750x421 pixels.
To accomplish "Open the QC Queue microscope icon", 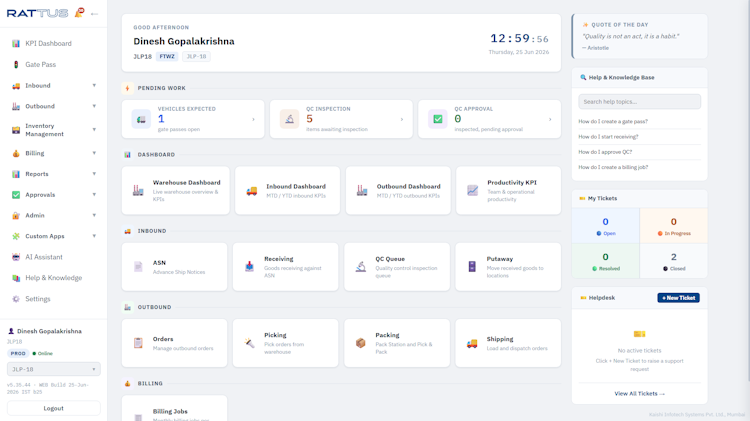I will click(361, 266).
